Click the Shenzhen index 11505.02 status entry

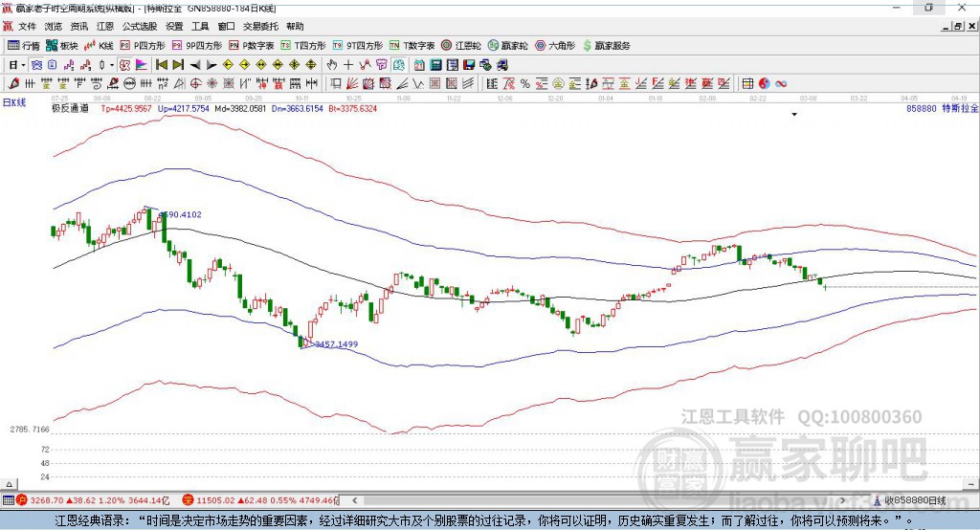tap(260, 500)
